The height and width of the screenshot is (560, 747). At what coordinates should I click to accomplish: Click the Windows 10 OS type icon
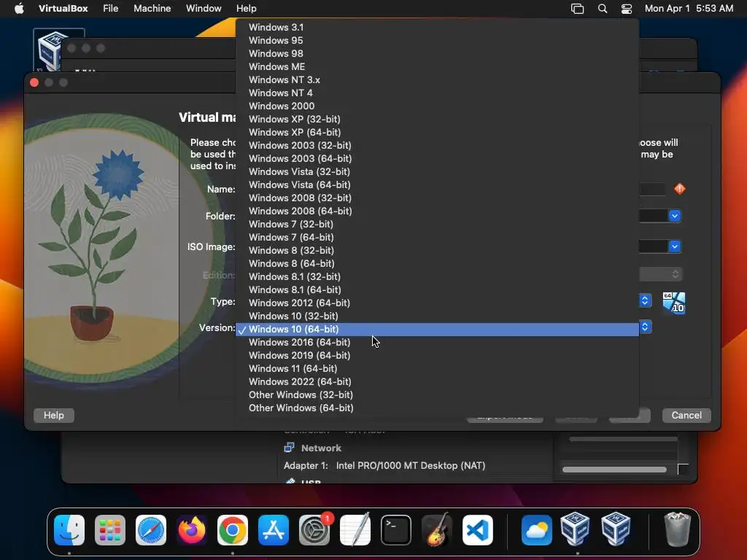[673, 303]
